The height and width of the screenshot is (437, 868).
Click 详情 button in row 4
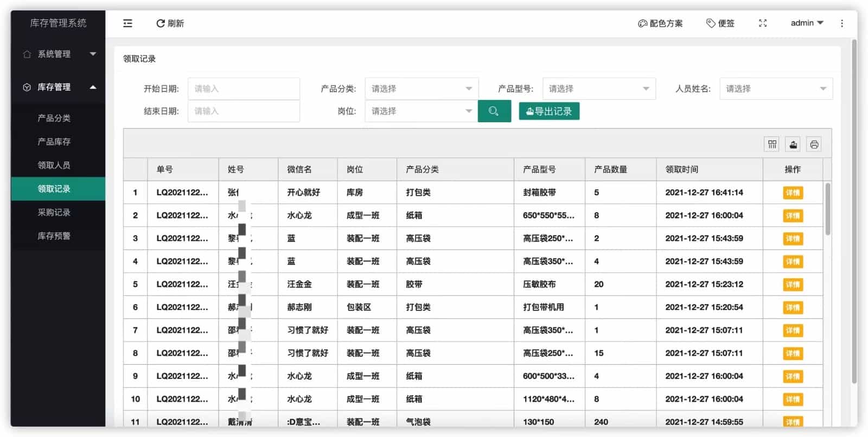coord(793,262)
